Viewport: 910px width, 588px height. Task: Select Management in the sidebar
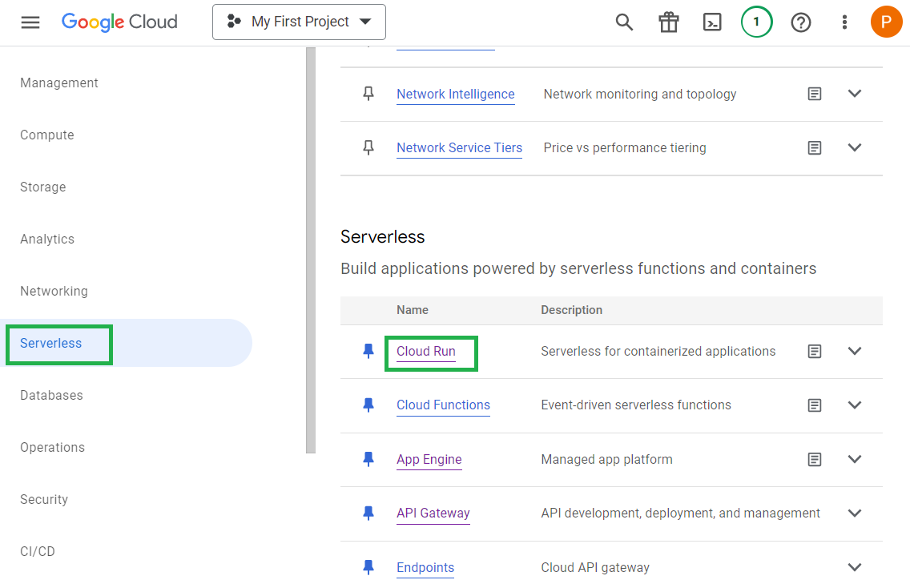point(59,83)
